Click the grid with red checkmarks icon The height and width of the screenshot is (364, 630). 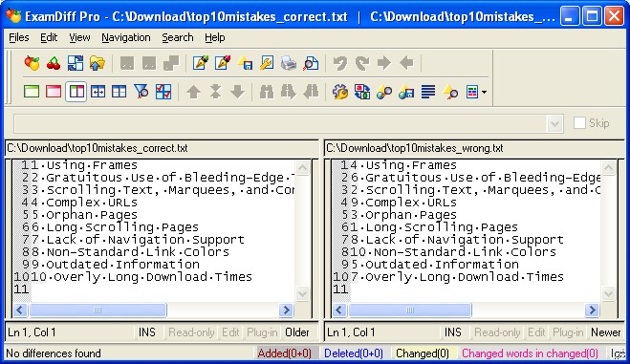pyautogui.click(x=163, y=92)
